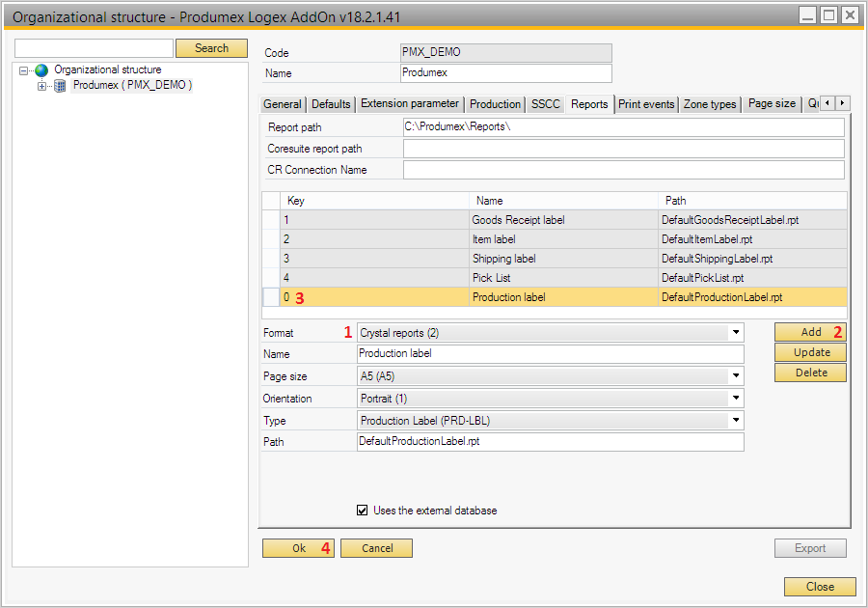868x608 pixels.
Task: Expand the Produmex (PMX_DEMO) tree node
Action: (41, 86)
